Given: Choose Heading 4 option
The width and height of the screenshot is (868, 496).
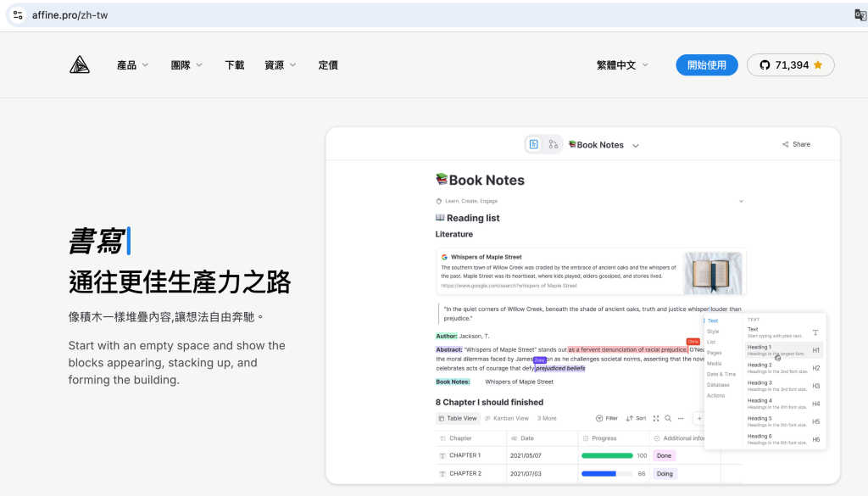Looking at the screenshot, I should [783, 404].
